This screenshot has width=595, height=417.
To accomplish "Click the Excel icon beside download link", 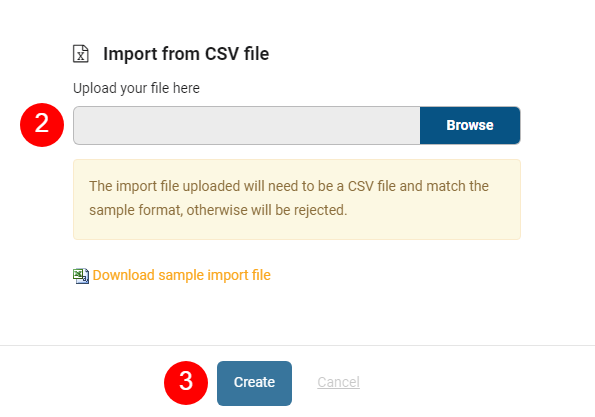I will point(81,276).
